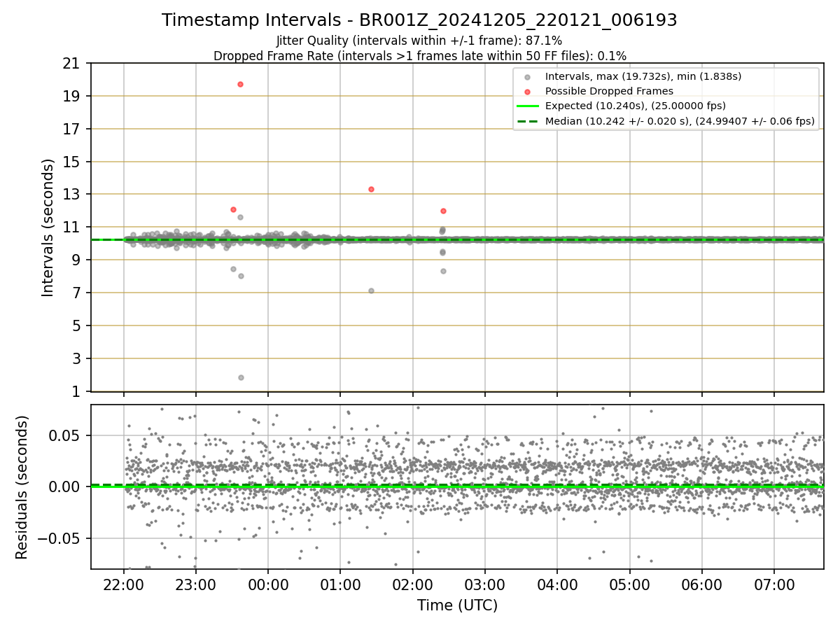840x630 pixels.
Task: Click y-axis tick label '9'
Action: tap(75, 260)
